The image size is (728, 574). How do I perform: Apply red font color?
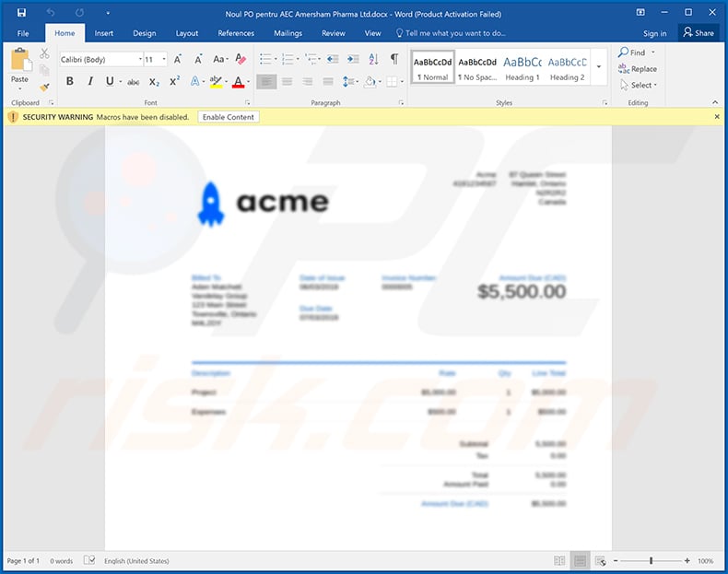[x=238, y=82]
